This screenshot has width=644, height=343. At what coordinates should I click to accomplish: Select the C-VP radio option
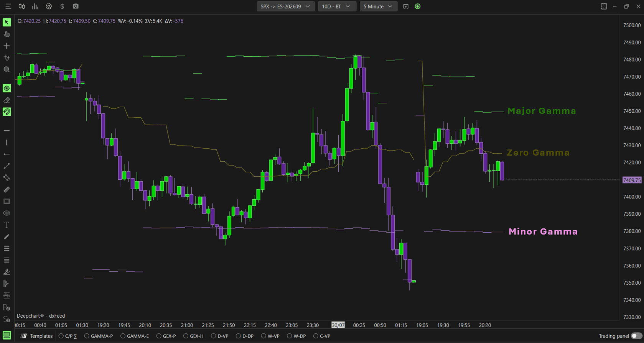pyautogui.click(x=322, y=336)
